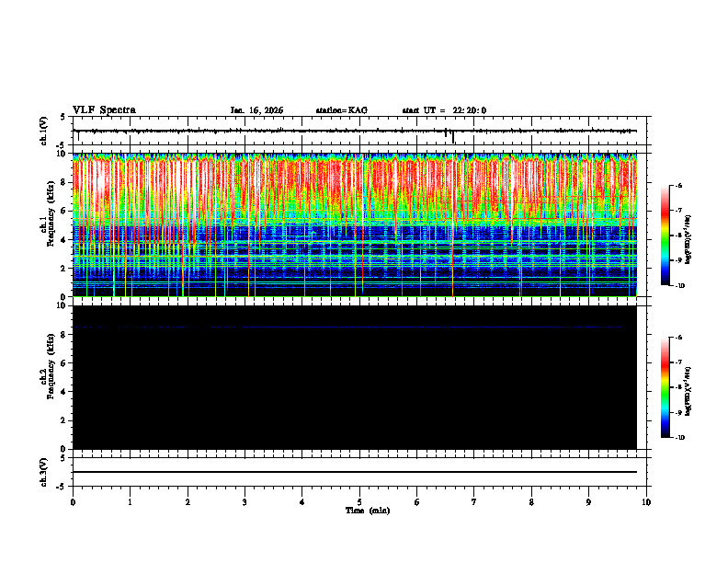This screenshot has height=563, width=728.
Task: Click the "start UT = 22:20:0" text
Action: coord(444,110)
